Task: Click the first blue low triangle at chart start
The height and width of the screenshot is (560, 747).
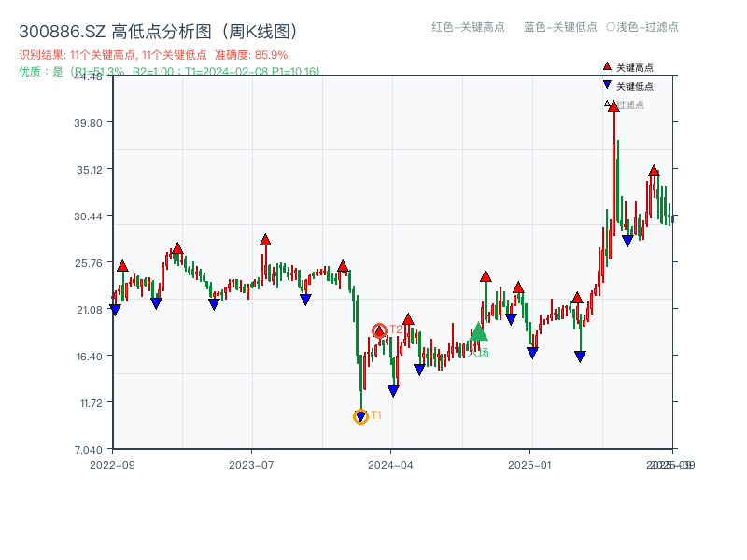Action: point(115,310)
